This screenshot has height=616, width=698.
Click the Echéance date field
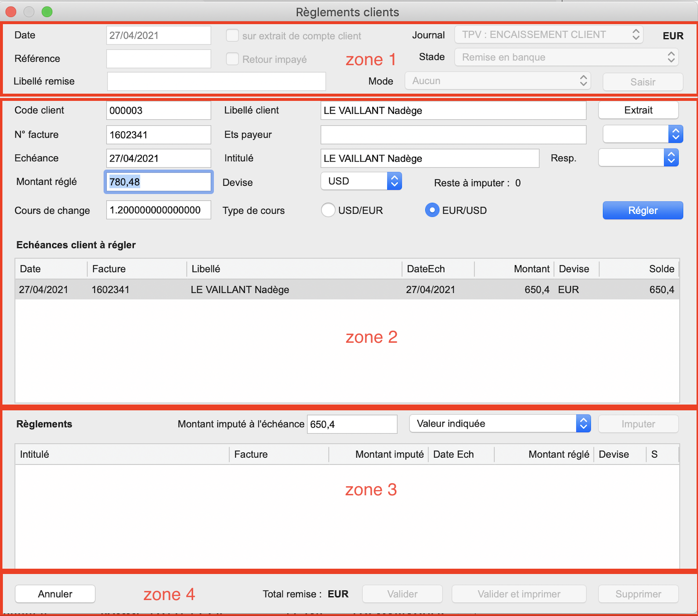click(x=158, y=158)
